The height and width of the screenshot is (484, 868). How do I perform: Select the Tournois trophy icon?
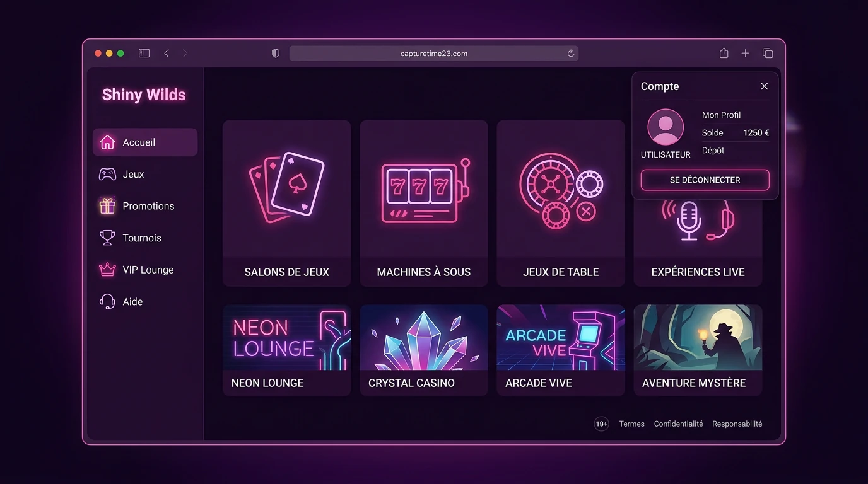pyautogui.click(x=107, y=238)
